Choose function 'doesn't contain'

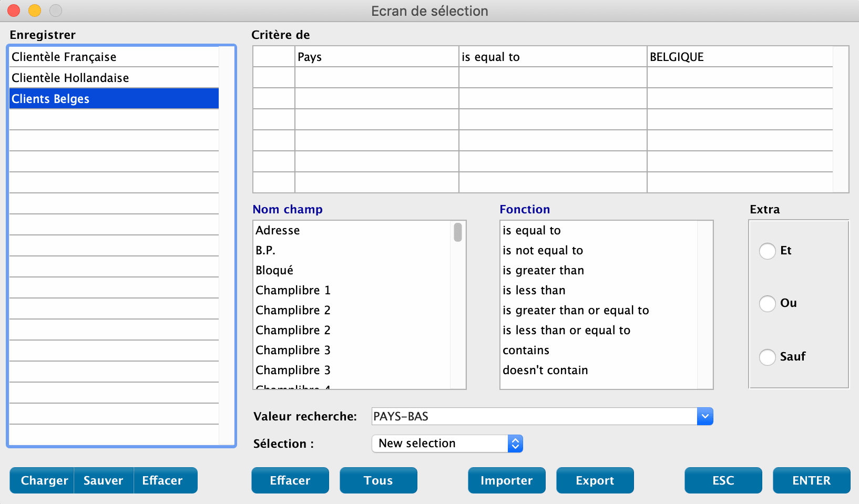[599, 370]
